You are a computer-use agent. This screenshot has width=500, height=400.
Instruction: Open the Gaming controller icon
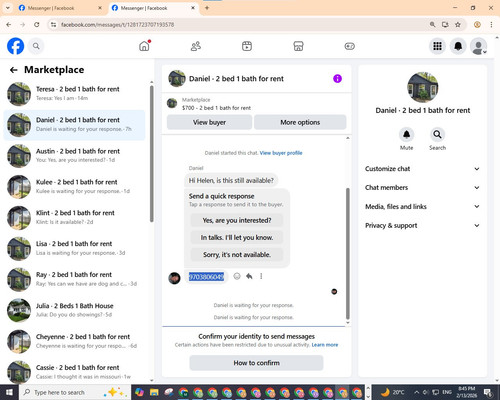[x=349, y=46]
